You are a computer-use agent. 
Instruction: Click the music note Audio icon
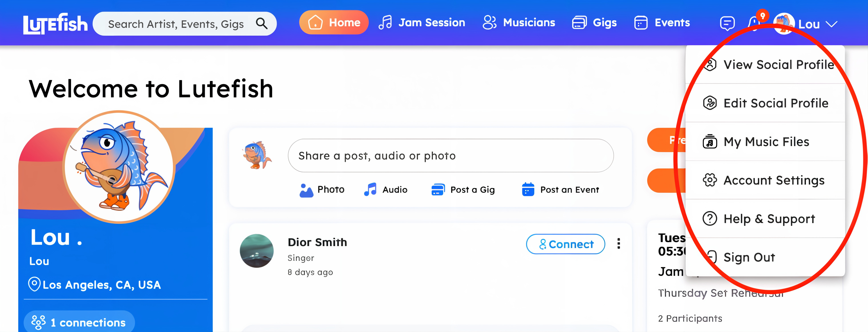(370, 189)
